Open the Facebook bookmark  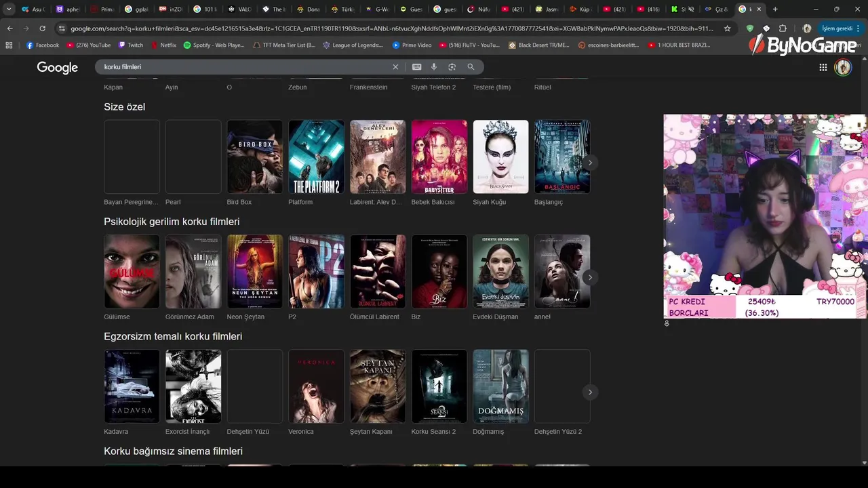click(x=43, y=45)
